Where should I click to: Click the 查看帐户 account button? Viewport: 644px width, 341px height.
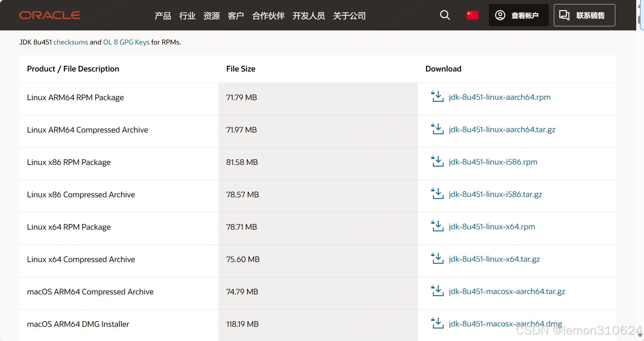tap(518, 15)
